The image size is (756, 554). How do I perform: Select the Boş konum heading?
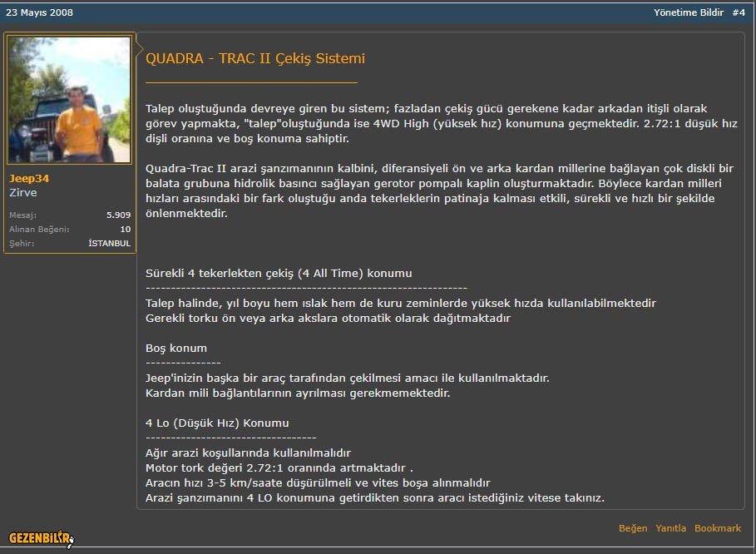[x=176, y=348]
